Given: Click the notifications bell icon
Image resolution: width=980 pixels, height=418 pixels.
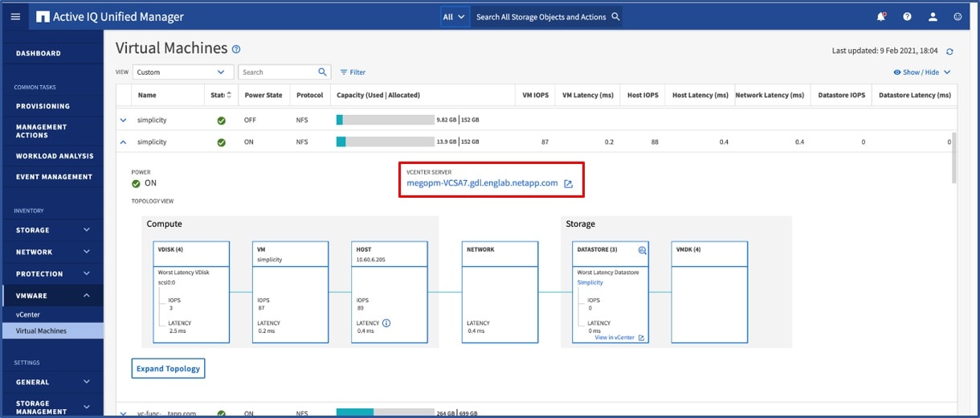Looking at the screenshot, I should tap(881, 17).
